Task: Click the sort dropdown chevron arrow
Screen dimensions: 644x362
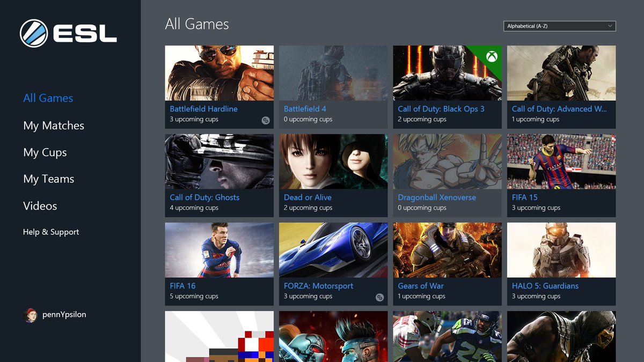Action: (x=610, y=26)
